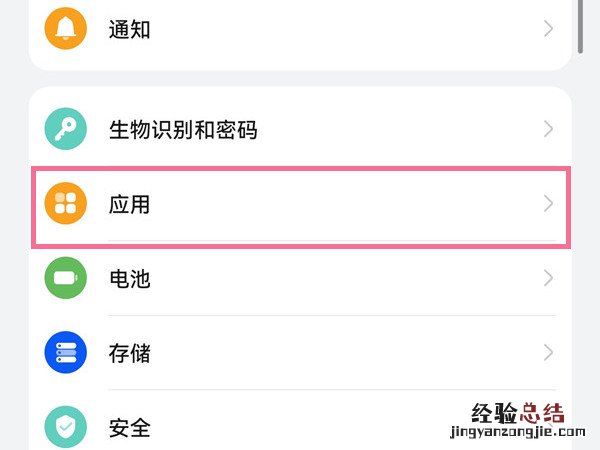Click the arrow on the 应用 row
The height and width of the screenshot is (450, 600).
click(548, 204)
